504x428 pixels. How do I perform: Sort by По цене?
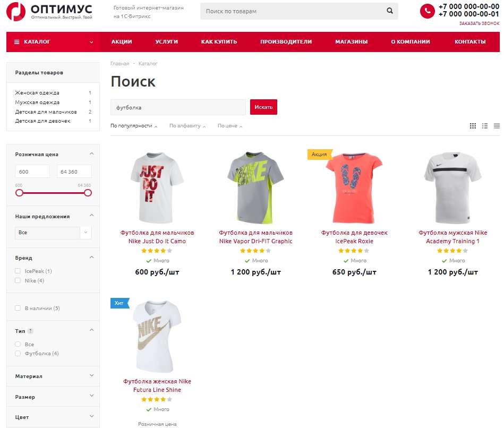(x=230, y=126)
